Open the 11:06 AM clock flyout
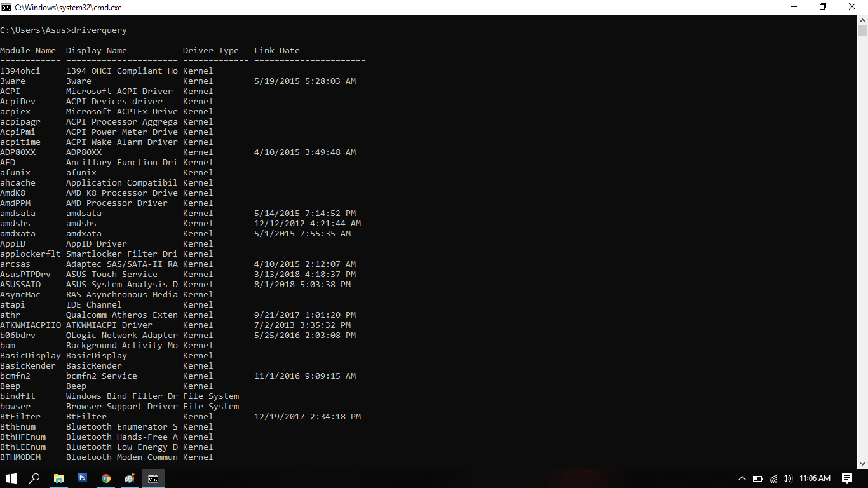Image resolution: width=868 pixels, height=488 pixels. (815, 478)
